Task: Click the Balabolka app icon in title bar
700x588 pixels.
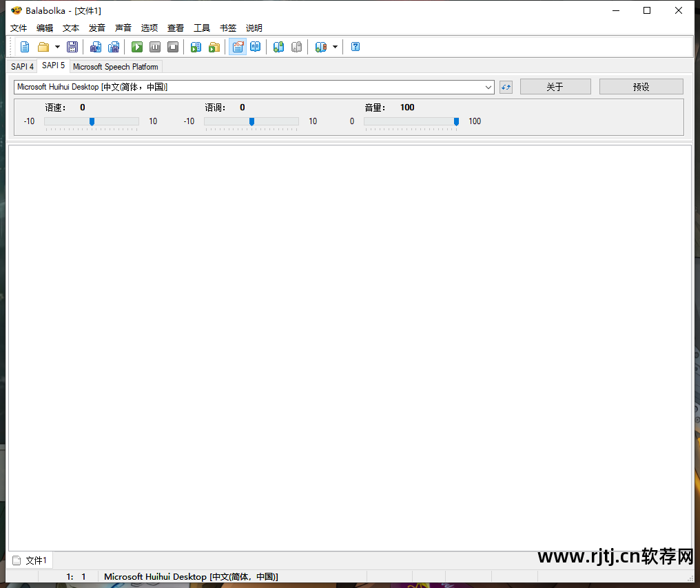Action: point(16,10)
